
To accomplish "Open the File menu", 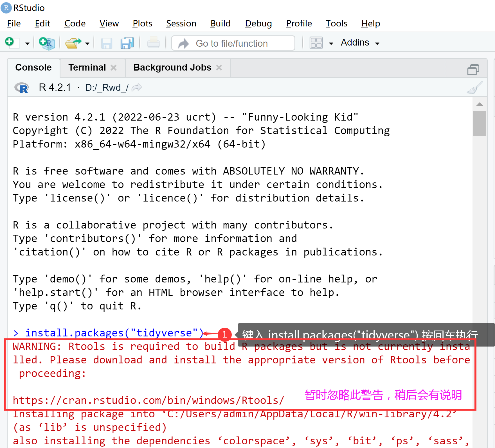I will pyautogui.click(x=14, y=23).
